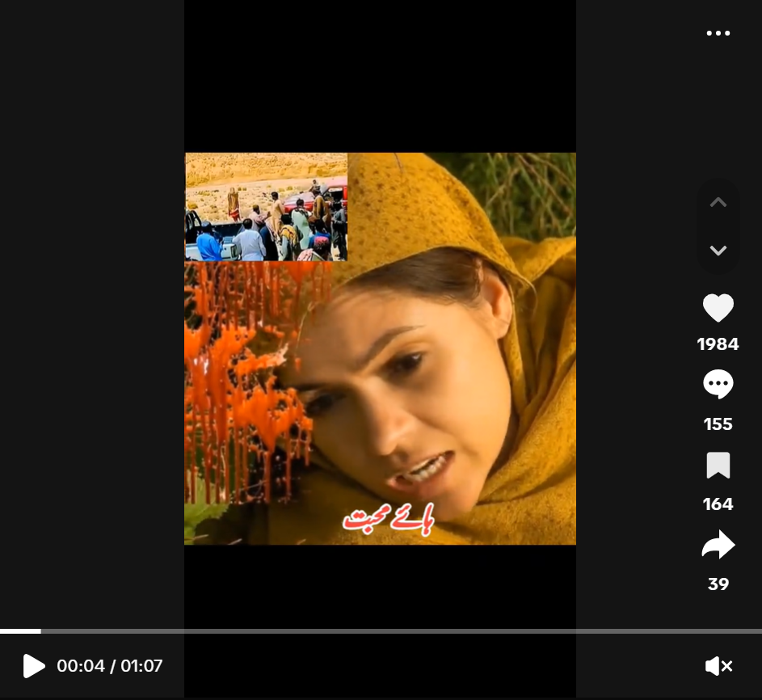Like the video with the heart icon

point(718,308)
